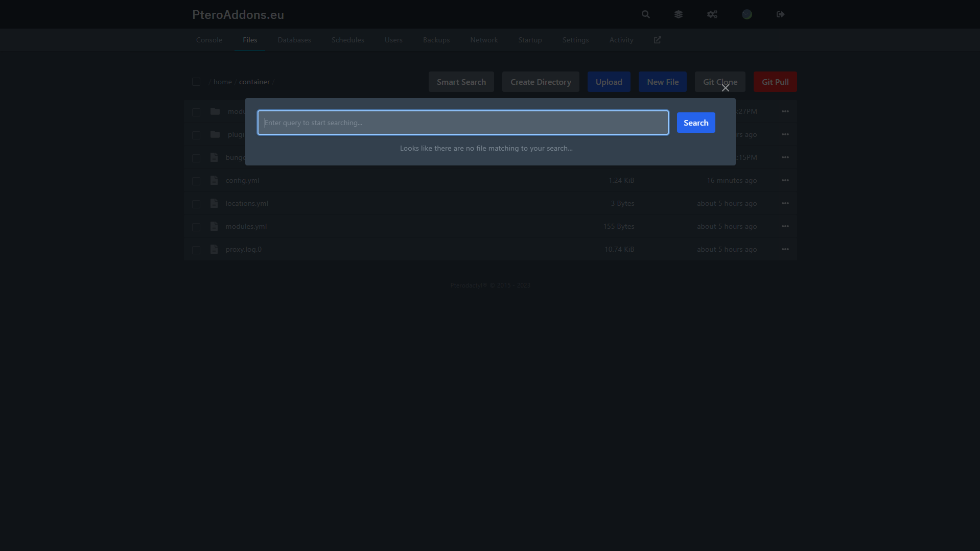Select the config.yml checkbox

pos(196,181)
